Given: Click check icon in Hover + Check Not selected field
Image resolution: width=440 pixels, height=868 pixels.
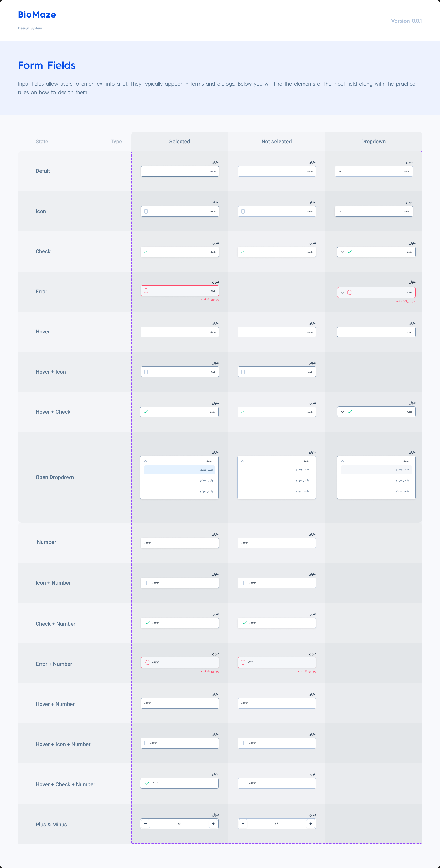Looking at the screenshot, I should (243, 412).
